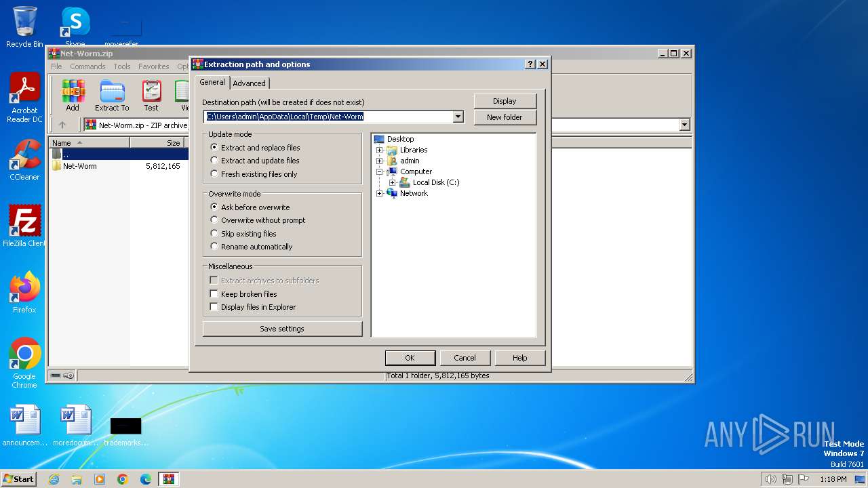Viewport: 868px width, 488px height.
Task: Open Acrobat Reader DC shortcut
Action: [24, 98]
